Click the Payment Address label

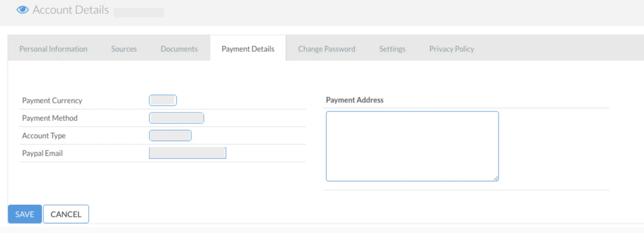point(355,100)
